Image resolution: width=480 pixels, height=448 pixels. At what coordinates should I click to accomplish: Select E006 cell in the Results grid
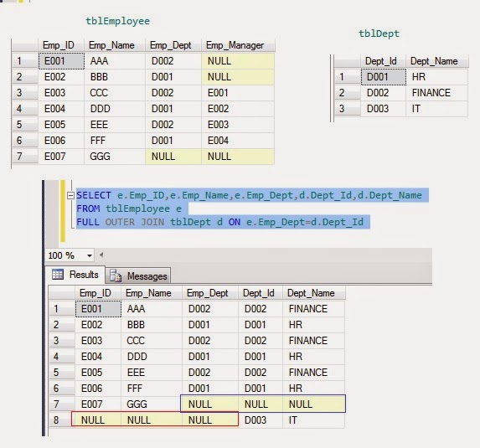pyautogui.click(x=98, y=388)
